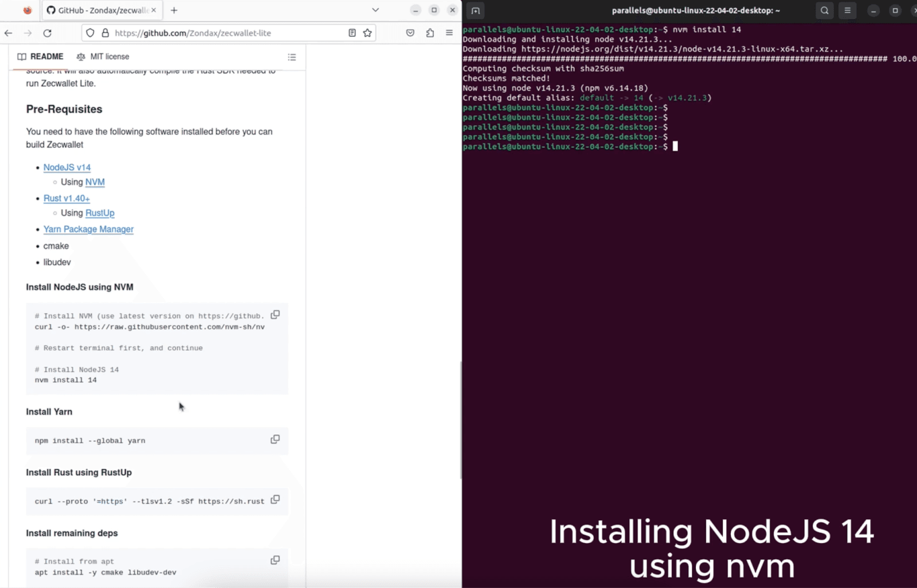Click 'apt install -y cmake libudev-dev' code

(105, 573)
